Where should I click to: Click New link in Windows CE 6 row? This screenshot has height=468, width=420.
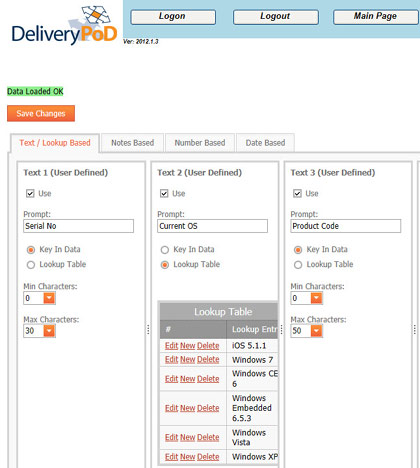click(x=187, y=379)
